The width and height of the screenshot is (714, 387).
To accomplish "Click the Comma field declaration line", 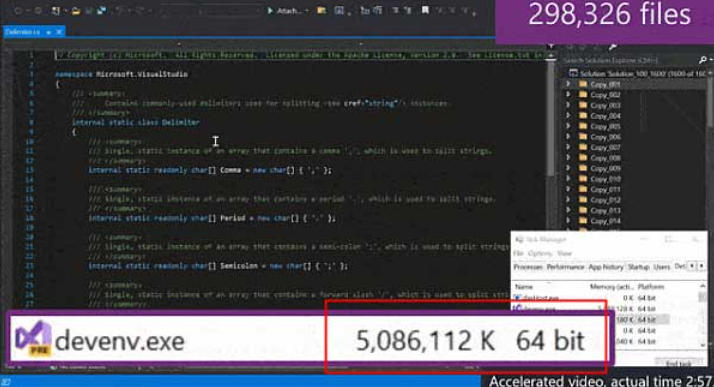I will [x=210, y=170].
